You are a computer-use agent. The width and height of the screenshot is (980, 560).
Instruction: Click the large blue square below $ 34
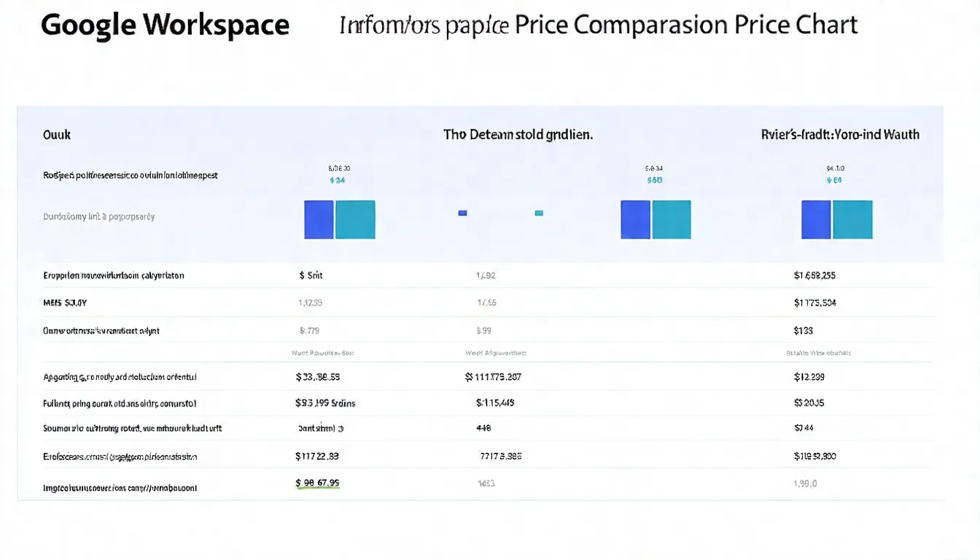tap(319, 219)
